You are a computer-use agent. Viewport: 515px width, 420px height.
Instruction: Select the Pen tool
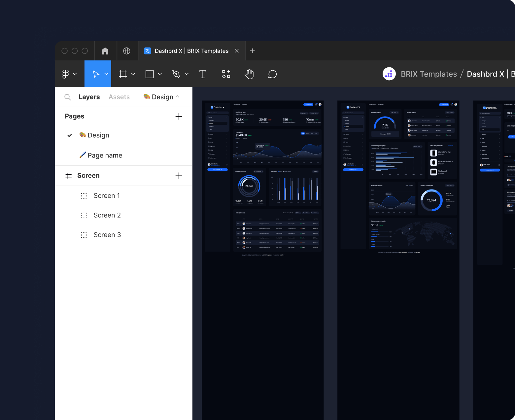point(177,74)
